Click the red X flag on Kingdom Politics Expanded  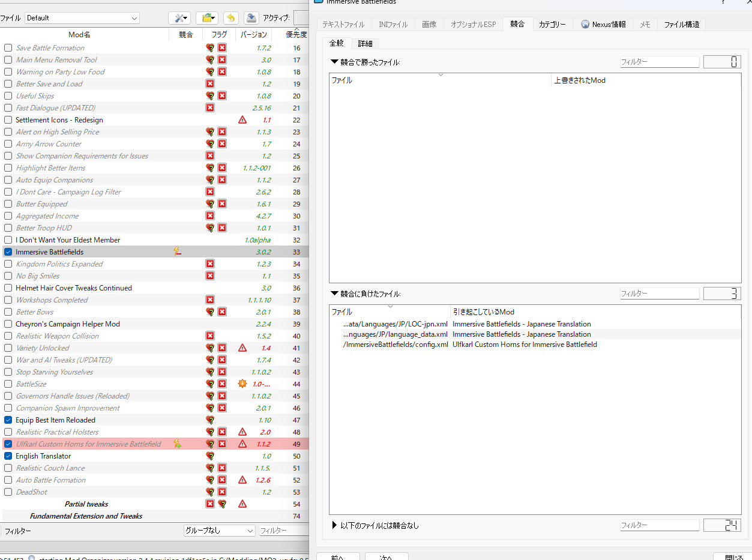click(x=210, y=263)
